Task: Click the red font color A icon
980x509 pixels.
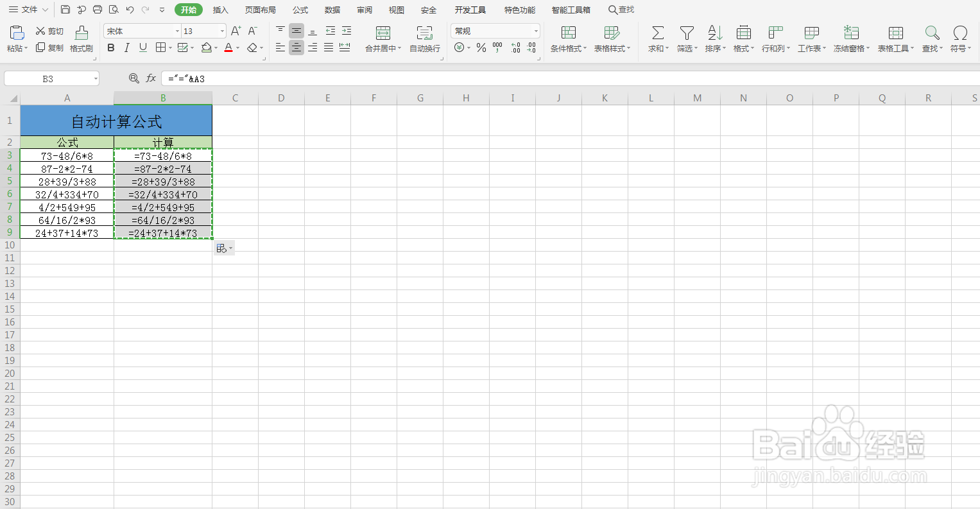Action: tap(228, 47)
